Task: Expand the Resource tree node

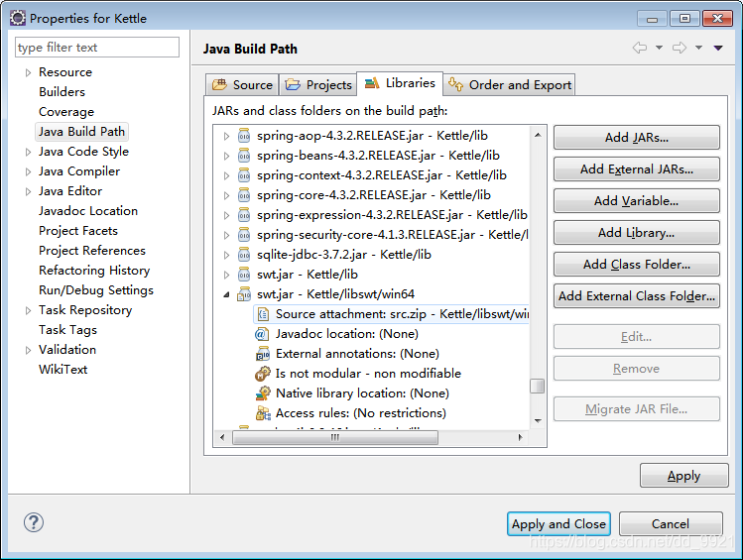Action: (28, 72)
